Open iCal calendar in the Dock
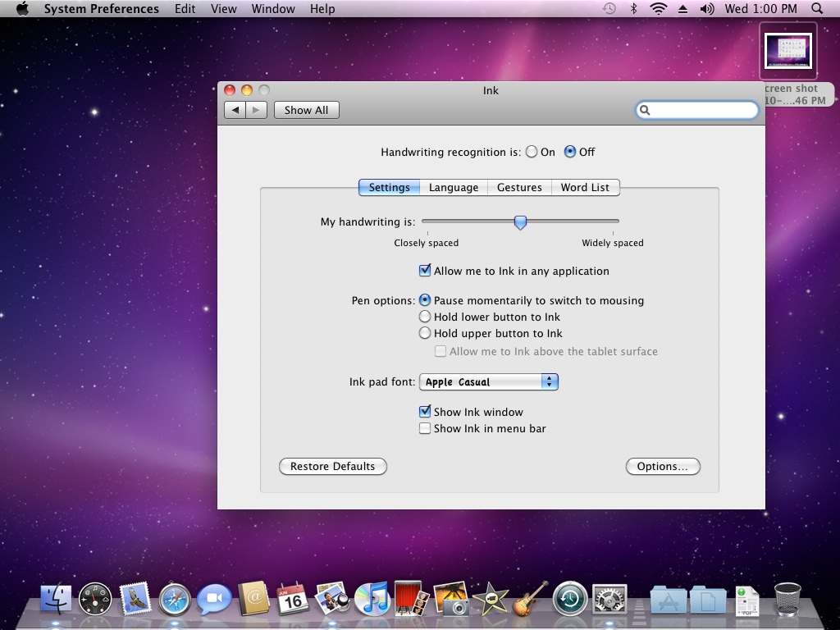The height and width of the screenshot is (630, 840). 293,598
